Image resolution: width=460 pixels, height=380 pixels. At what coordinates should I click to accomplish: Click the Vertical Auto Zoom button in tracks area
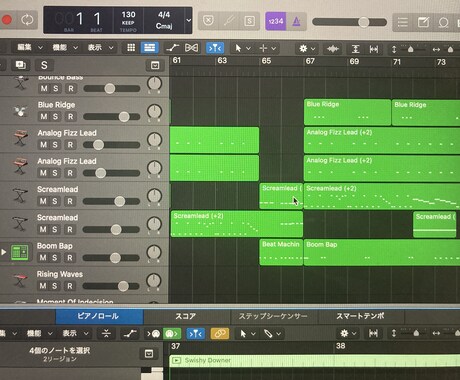(355, 49)
